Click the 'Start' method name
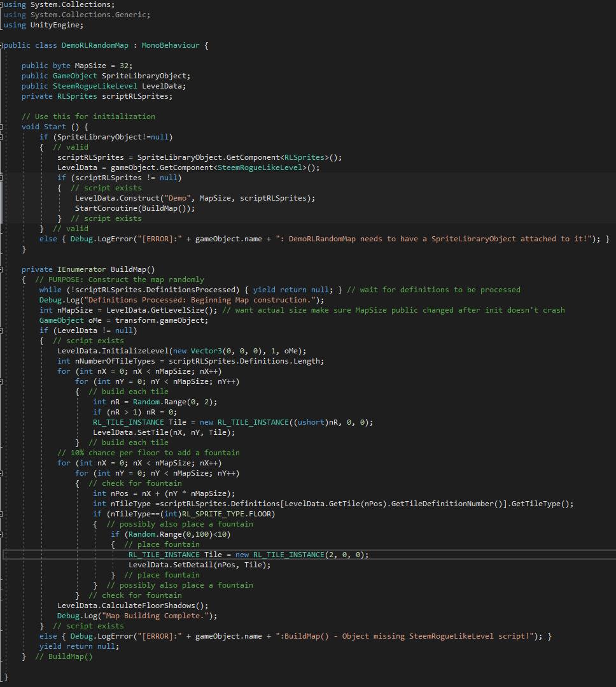Screen dimensions: 616x687 pos(55,127)
